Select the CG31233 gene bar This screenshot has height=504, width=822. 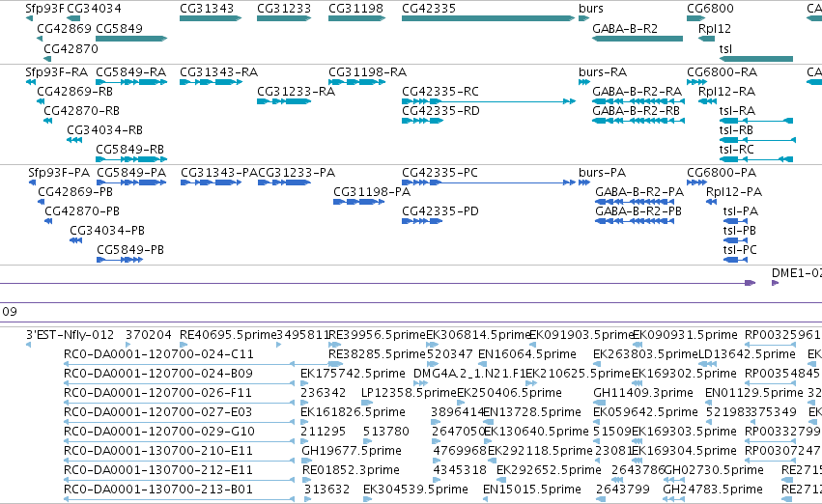(x=284, y=18)
